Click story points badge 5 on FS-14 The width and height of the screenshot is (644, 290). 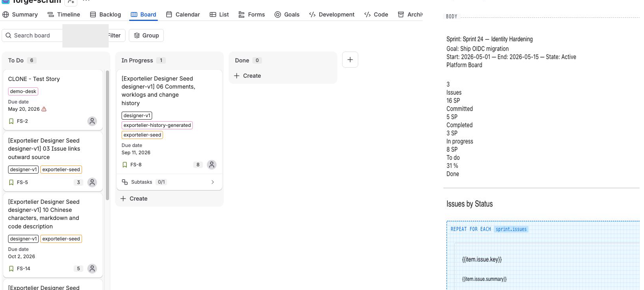[x=78, y=269]
